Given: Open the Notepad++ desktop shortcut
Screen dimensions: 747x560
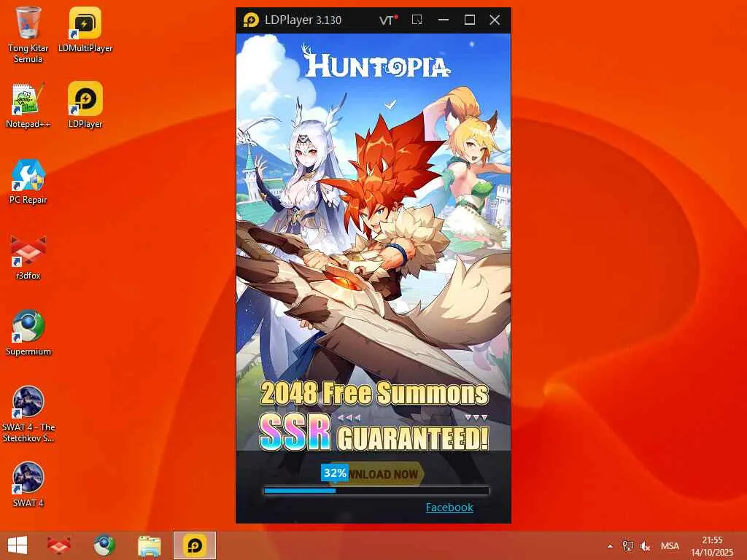Looking at the screenshot, I should (28, 106).
